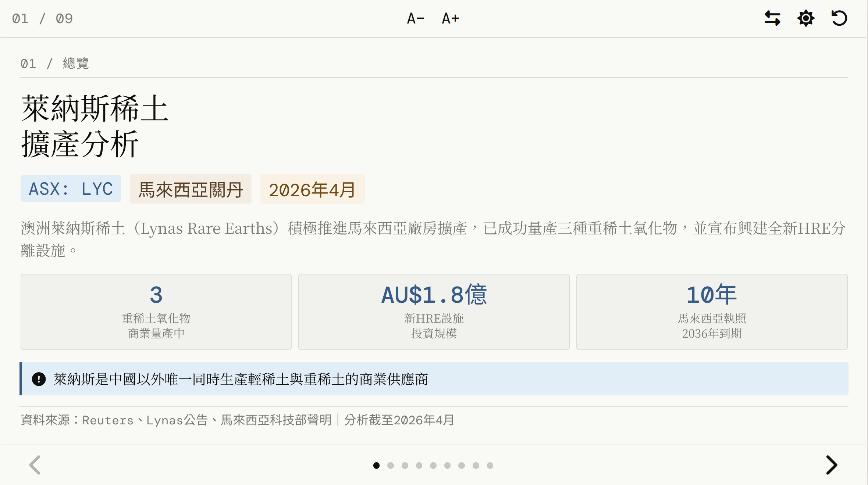Jump to slide six pagination dot
868x485 pixels.
click(x=447, y=466)
